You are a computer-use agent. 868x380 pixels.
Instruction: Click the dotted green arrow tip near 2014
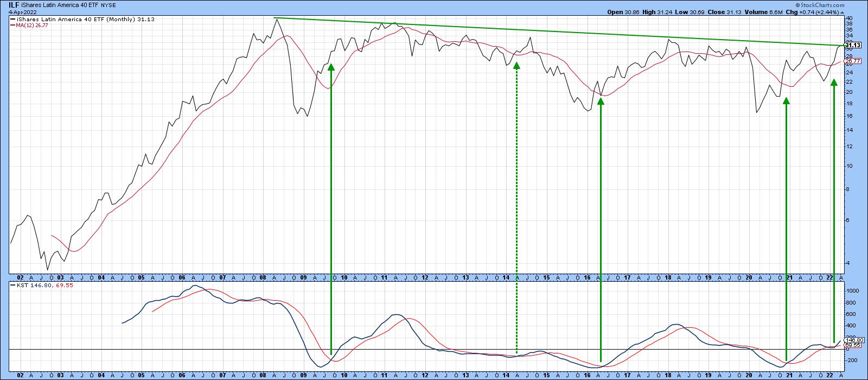click(516, 65)
